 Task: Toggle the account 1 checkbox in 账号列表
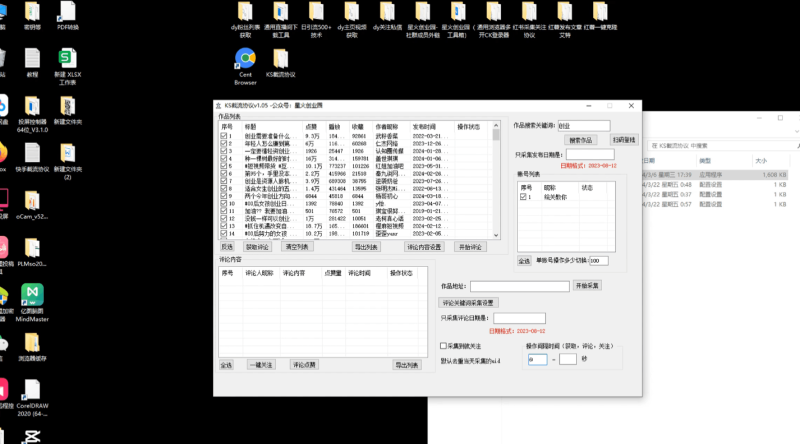[x=523, y=197]
